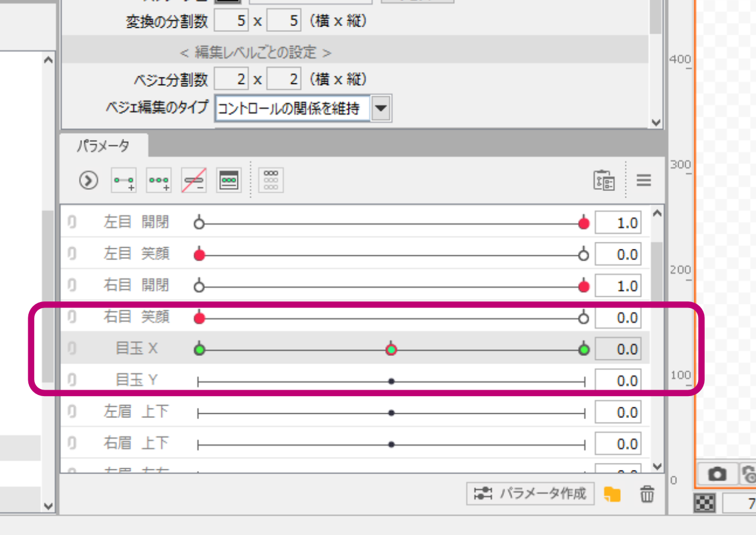Click the ベジェ分割数 horizontal value field
This screenshot has height=535, width=756.
point(232,79)
